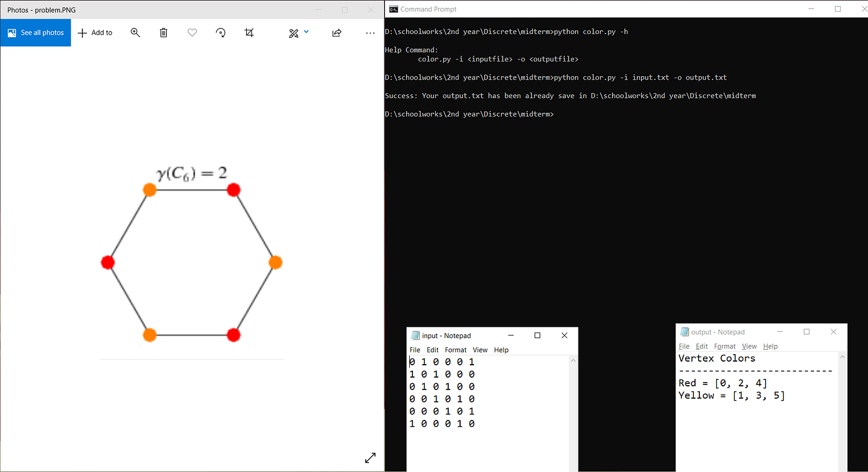Add the photo using the Add to icon
Image resolution: width=868 pixels, height=472 pixels.
click(94, 32)
